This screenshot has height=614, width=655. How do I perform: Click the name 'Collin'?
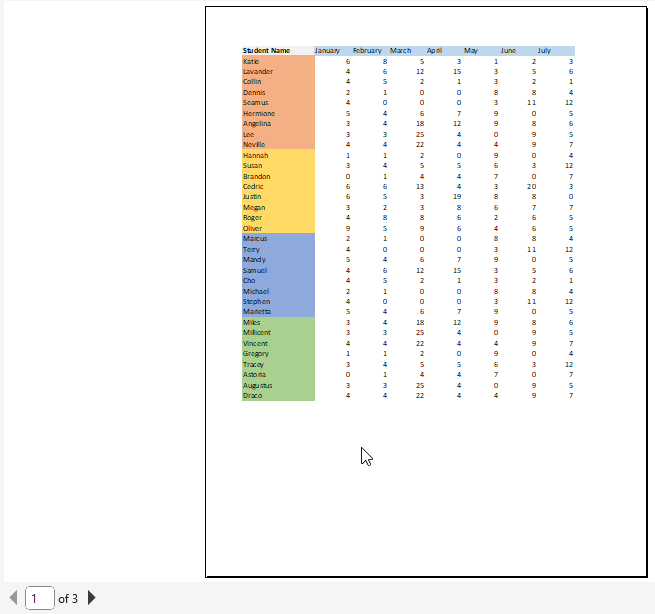click(252, 81)
